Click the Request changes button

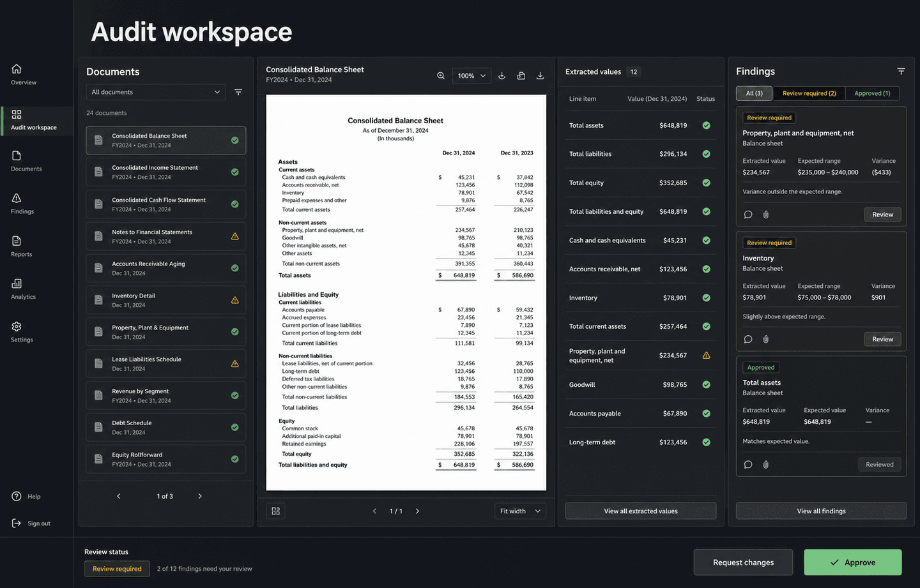pyautogui.click(x=743, y=562)
